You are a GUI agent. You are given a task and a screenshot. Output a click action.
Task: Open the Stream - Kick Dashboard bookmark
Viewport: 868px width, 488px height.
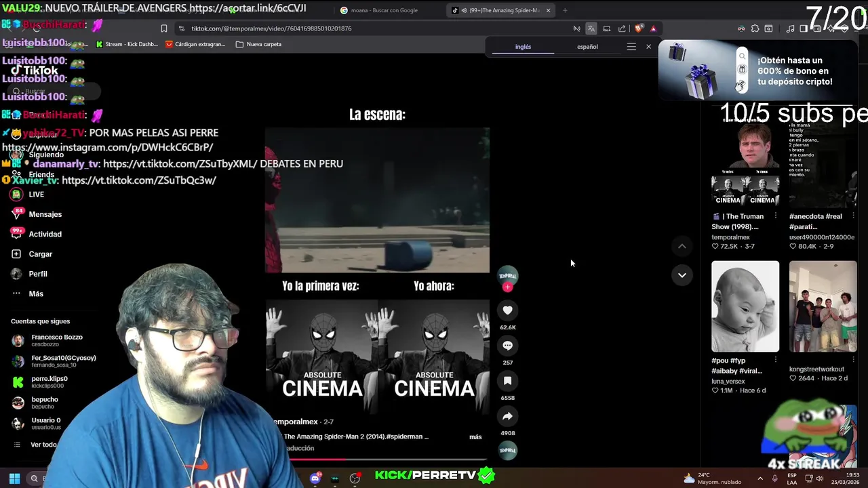[127, 44]
